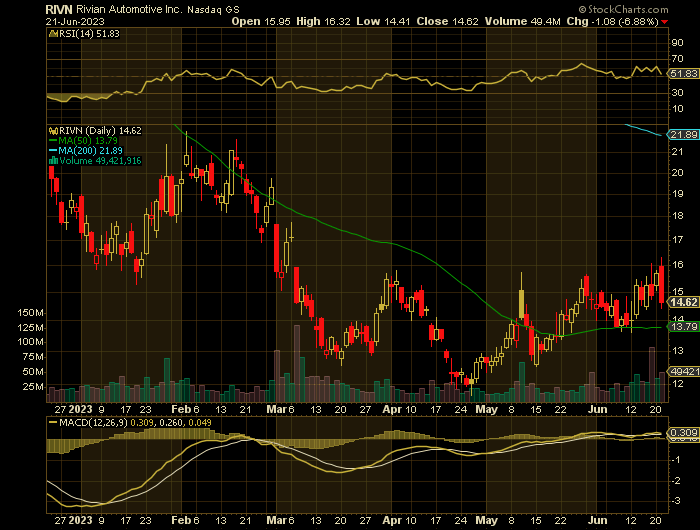Click the 16 price level on axis
The height and width of the screenshot is (530, 700).
[x=677, y=264]
